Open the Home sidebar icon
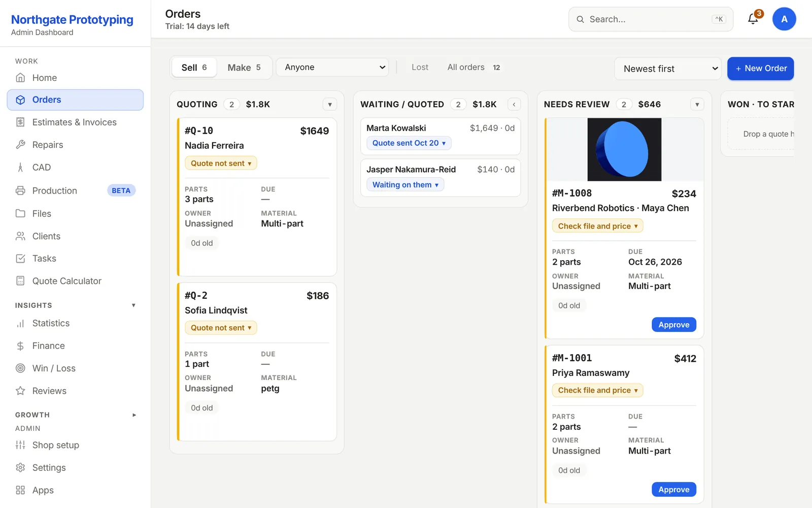The height and width of the screenshot is (508, 812). pos(20,78)
